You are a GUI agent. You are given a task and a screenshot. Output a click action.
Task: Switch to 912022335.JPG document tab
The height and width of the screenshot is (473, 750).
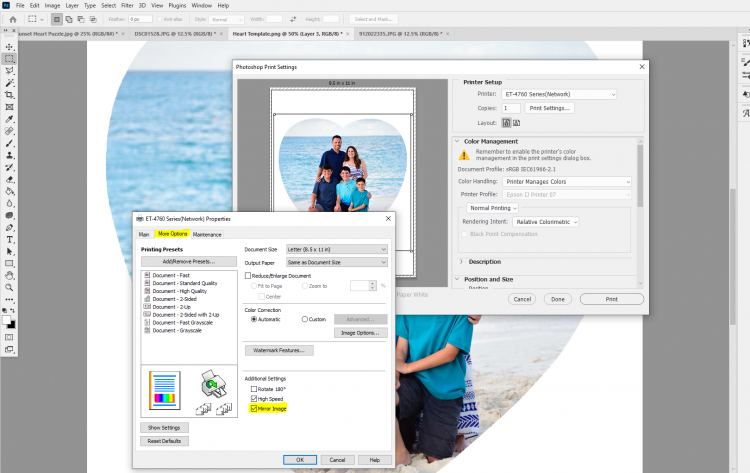pos(401,34)
